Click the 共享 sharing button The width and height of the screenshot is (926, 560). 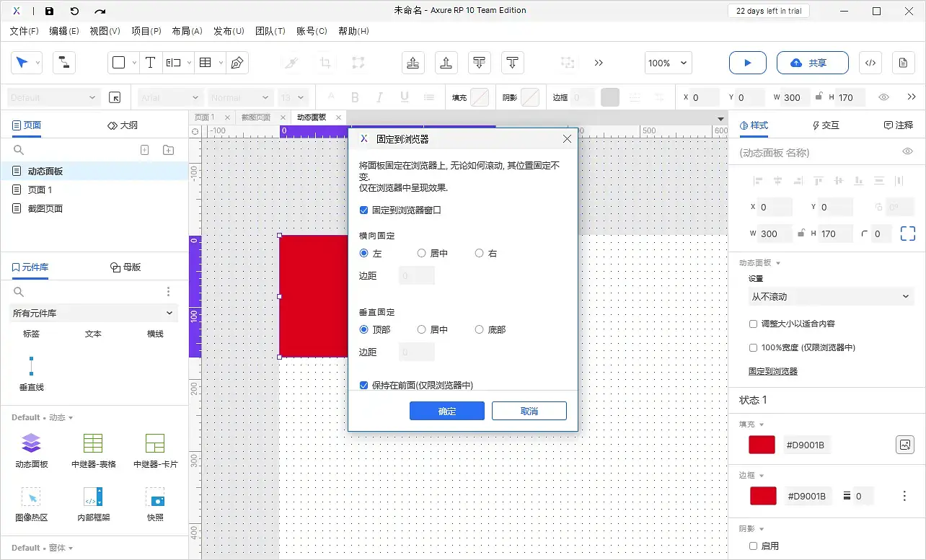point(813,63)
